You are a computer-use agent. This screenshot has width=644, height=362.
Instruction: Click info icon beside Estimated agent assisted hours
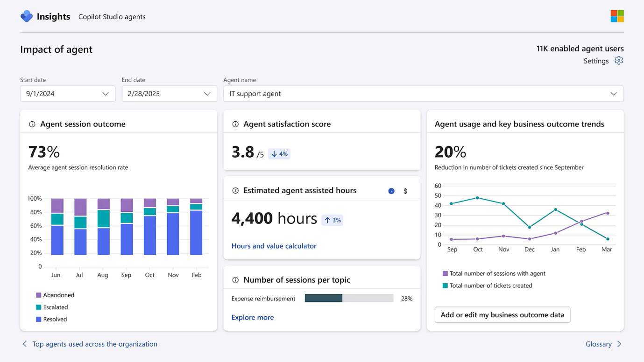[235, 190]
